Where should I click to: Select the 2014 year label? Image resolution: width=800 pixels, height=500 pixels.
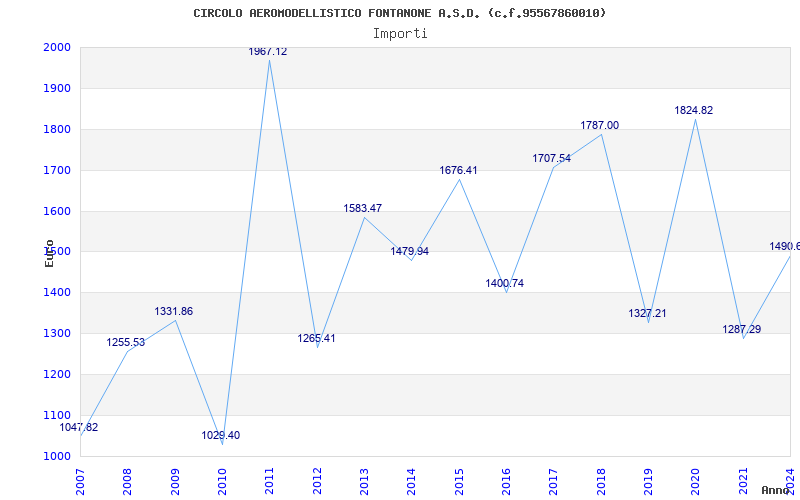[412, 481]
